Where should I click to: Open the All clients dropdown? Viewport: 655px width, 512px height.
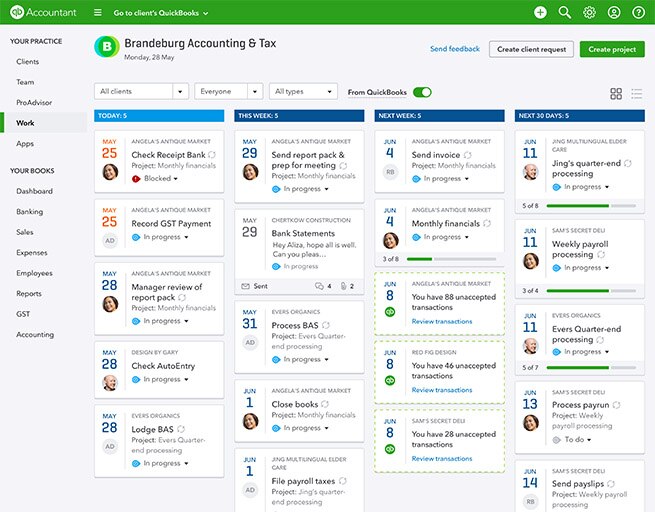tap(141, 91)
